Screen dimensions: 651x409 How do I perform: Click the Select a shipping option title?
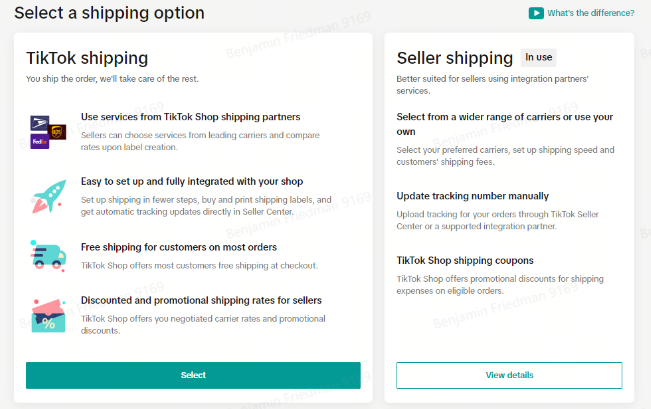[x=109, y=13]
